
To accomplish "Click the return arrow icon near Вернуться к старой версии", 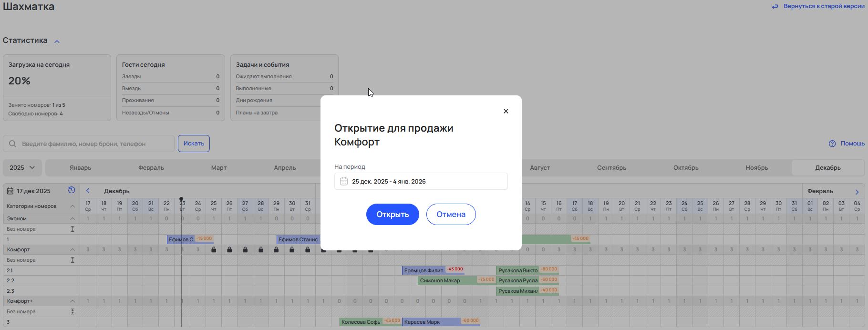I will [775, 7].
